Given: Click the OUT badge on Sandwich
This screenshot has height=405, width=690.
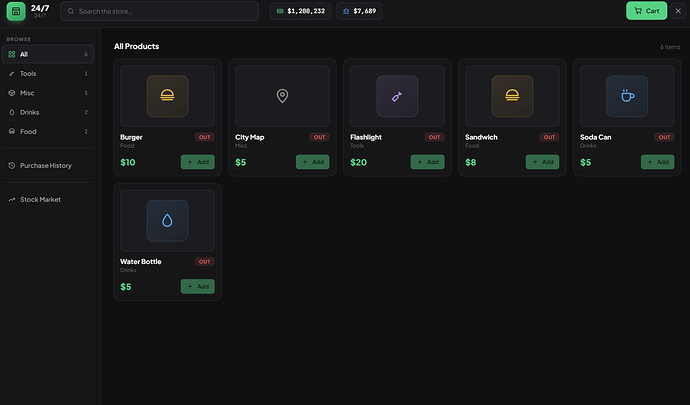Looking at the screenshot, I should [549, 137].
